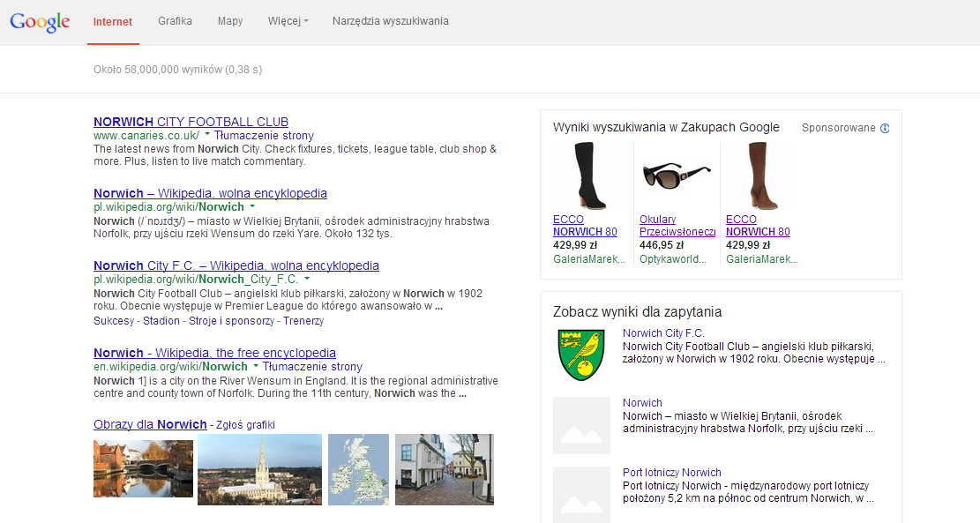Screen dimensions: 980x523
Task: Click Tłumaczenie strony for canaries.co.uk result
Action: point(264,136)
